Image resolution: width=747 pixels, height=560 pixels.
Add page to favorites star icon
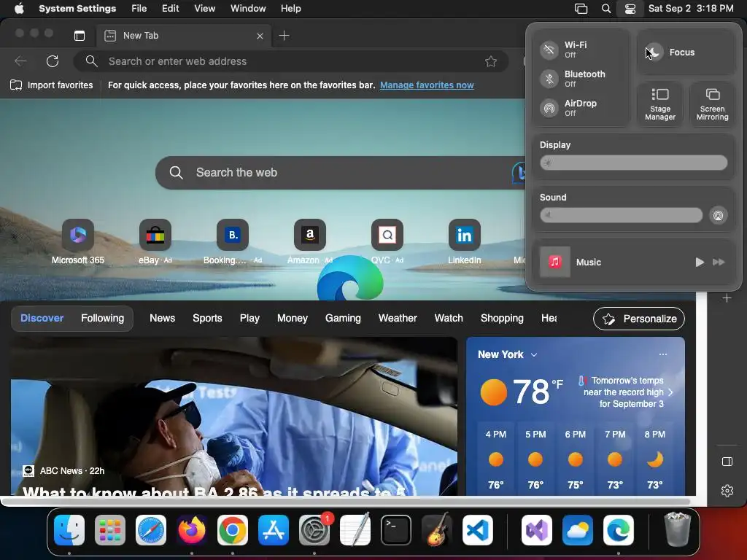click(x=491, y=61)
